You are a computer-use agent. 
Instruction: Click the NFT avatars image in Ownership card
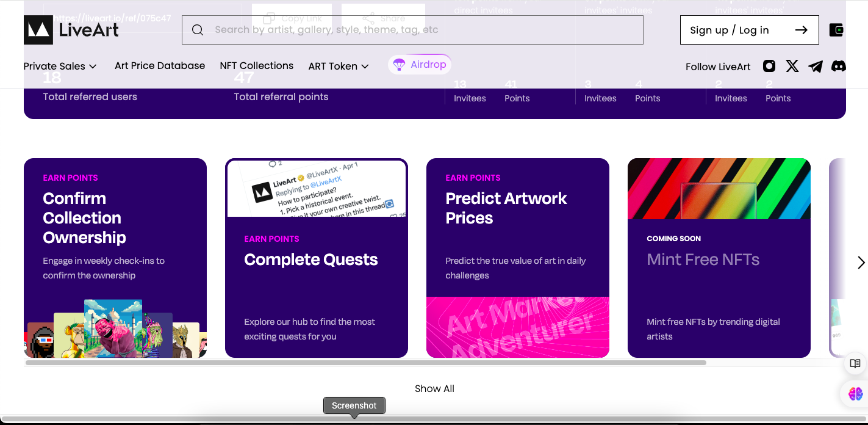click(115, 329)
